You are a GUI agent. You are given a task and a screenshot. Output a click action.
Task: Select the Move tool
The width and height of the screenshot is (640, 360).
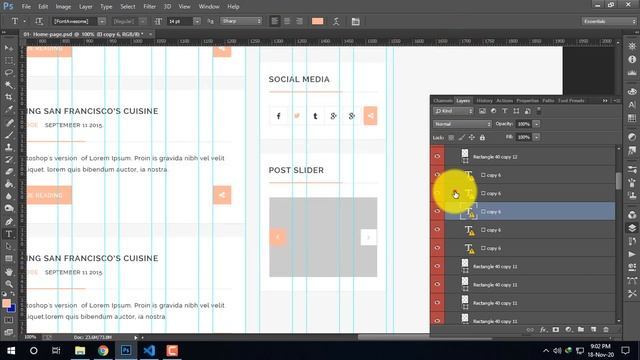pyautogui.click(x=9, y=48)
